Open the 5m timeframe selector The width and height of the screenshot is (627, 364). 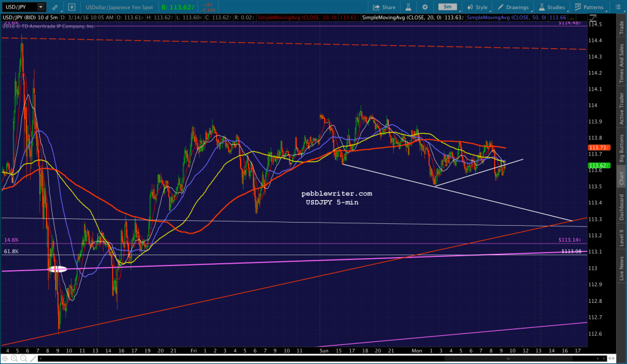pos(448,7)
